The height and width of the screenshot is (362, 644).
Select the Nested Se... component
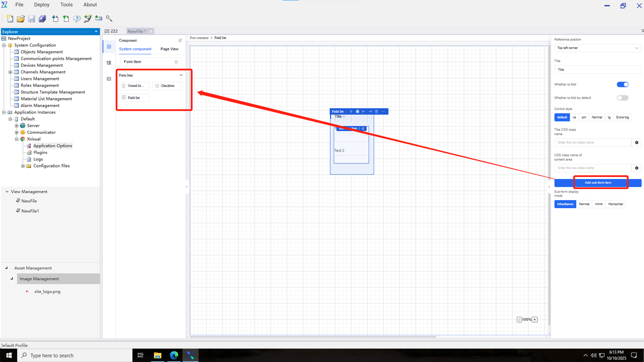[x=134, y=86]
